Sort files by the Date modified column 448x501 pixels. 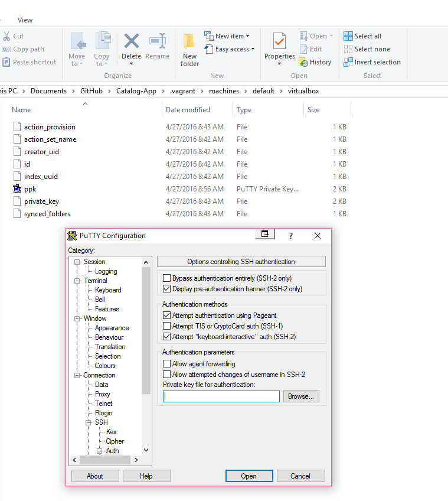tap(188, 110)
